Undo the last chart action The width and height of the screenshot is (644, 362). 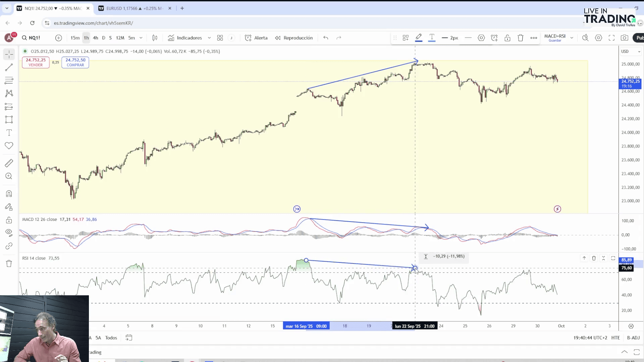pyautogui.click(x=326, y=38)
